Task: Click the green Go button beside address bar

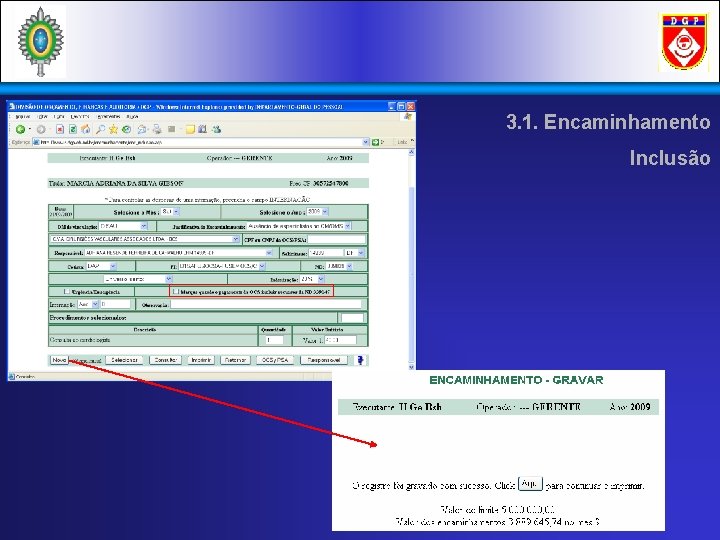Action: pyautogui.click(x=375, y=142)
